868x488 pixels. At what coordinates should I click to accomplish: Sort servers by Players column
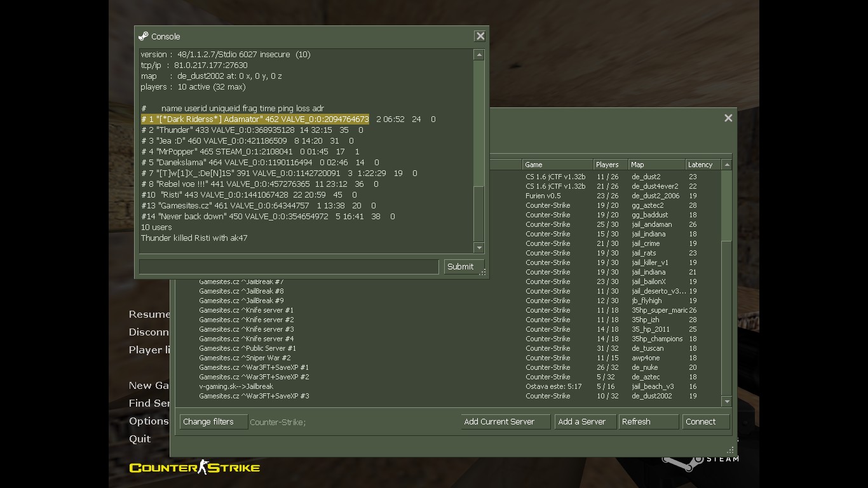coord(611,165)
